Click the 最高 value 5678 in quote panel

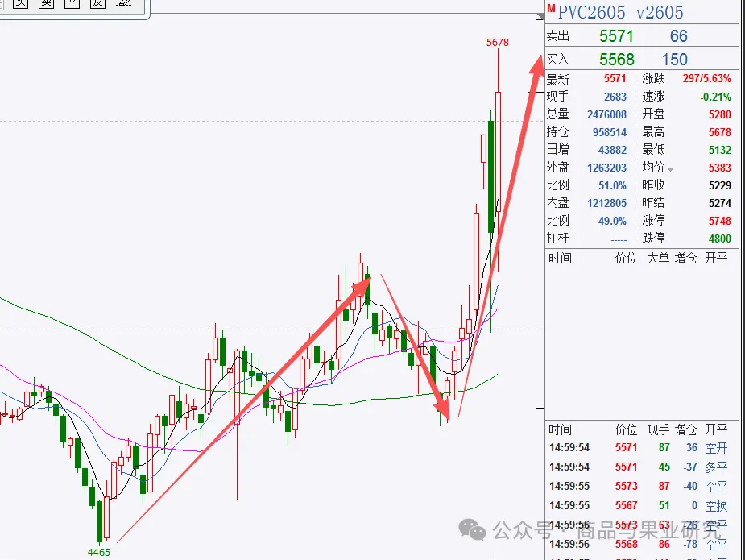click(x=719, y=132)
